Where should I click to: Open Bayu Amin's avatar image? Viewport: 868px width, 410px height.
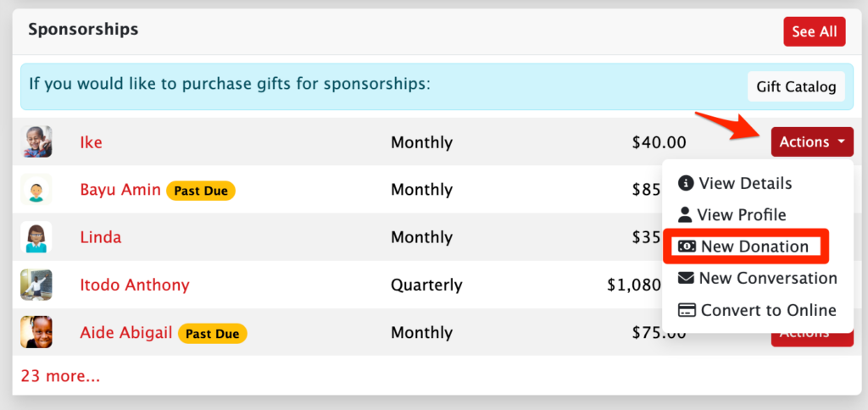(36, 189)
